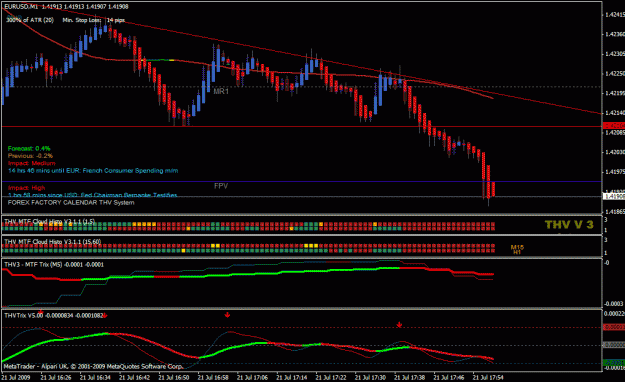Image resolution: width=625 pixels, height=382 pixels.
Task: Click the orange H1 timeframe label
Action: tap(517, 252)
